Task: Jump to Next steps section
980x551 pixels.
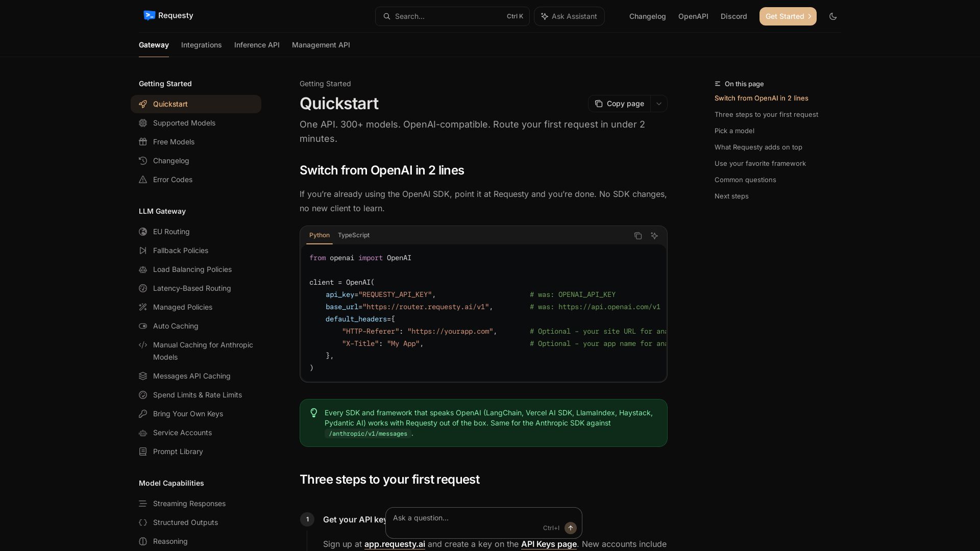Action: pyautogui.click(x=731, y=196)
